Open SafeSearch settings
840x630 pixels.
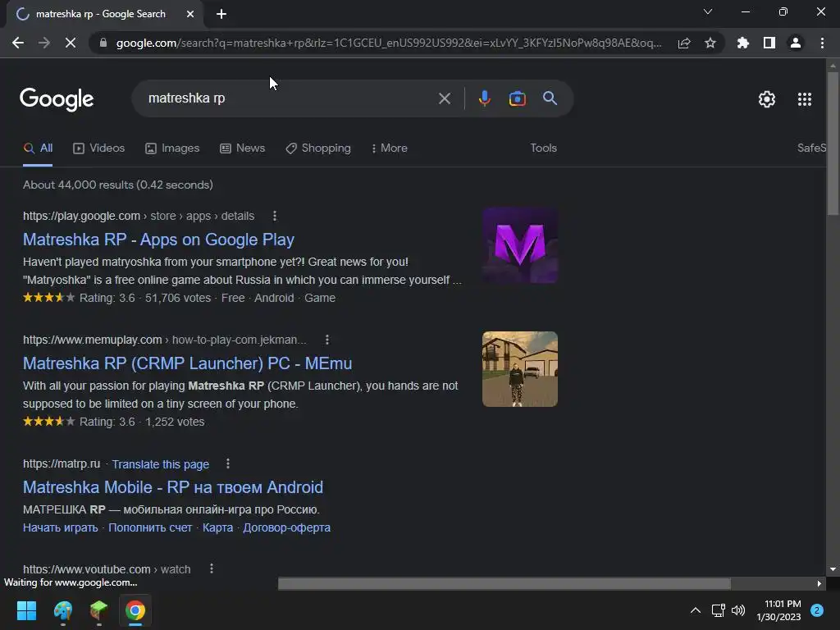point(811,148)
